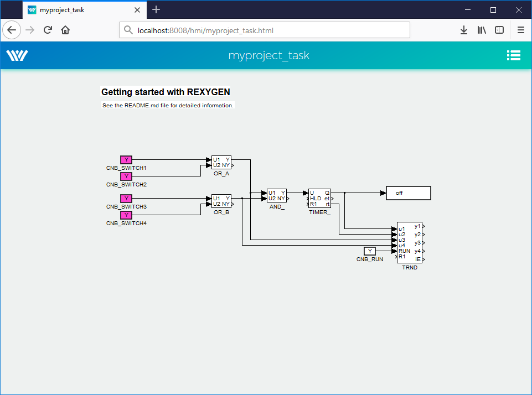Open the hamburger list menu in header
This screenshot has height=395, width=532.
[x=513, y=55]
